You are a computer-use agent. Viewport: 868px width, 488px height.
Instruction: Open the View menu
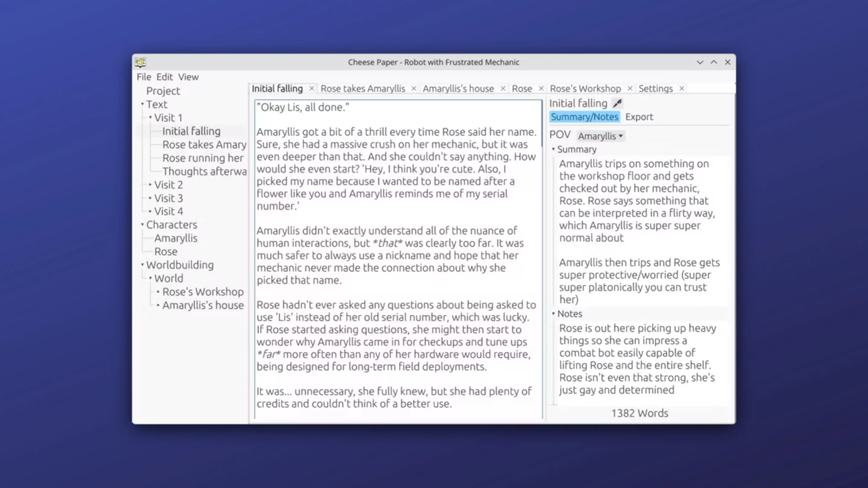tap(188, 77)
